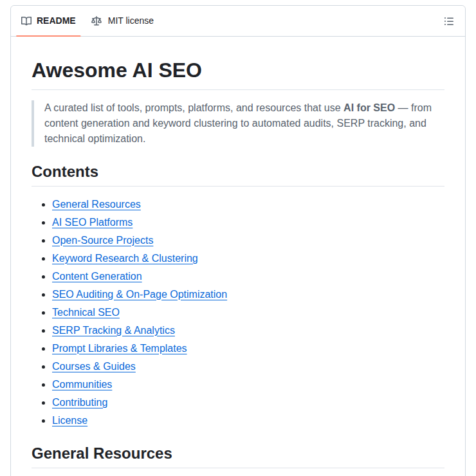Go to the General Resources link

pyautogui.click(x=96, y=205)
